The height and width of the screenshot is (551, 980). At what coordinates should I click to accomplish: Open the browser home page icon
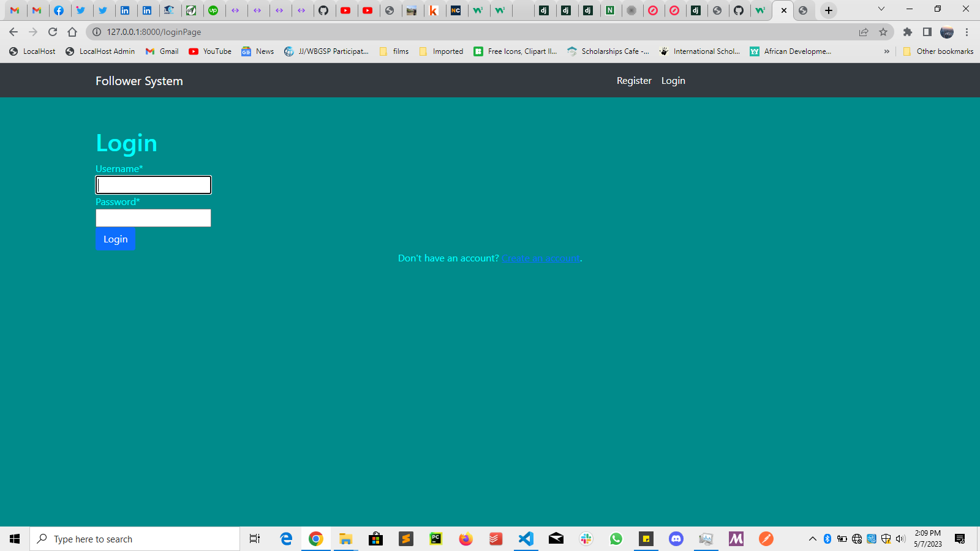click(72, 32)
